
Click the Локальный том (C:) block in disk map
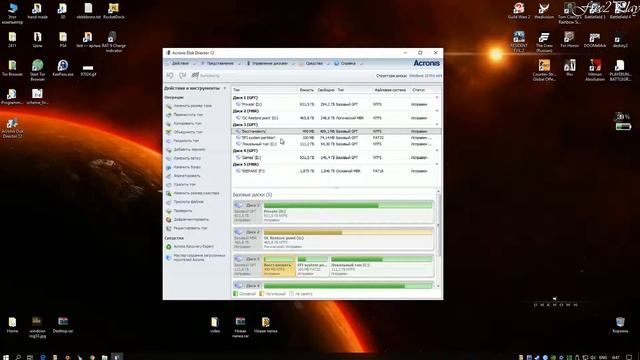pos(381,266)
